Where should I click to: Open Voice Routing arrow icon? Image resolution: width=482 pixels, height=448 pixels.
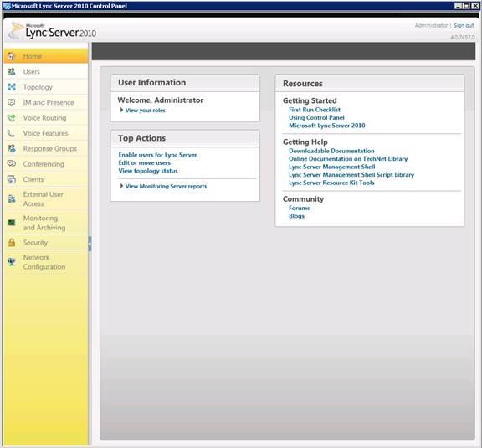click(12, 118)
